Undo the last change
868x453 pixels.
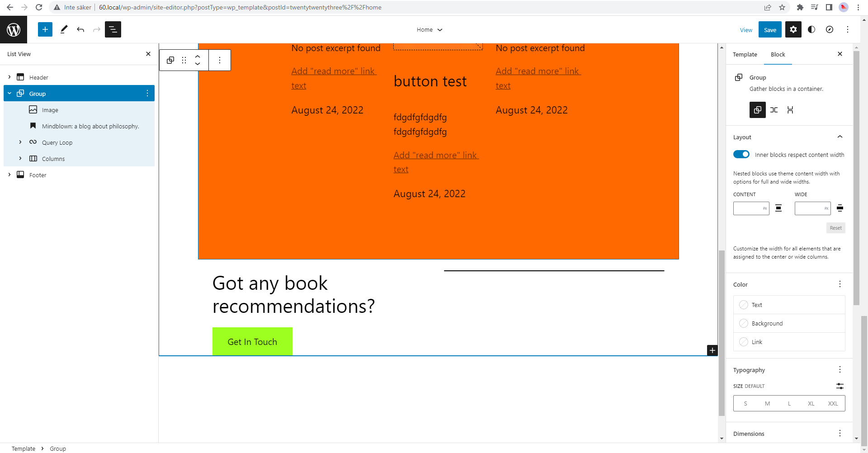(x=80, y=29)
